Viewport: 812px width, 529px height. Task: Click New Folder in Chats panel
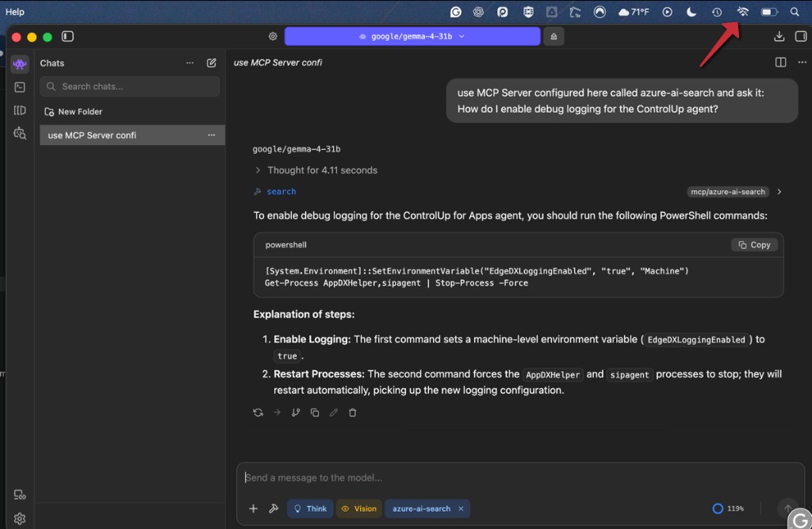[x=73, y=111]
